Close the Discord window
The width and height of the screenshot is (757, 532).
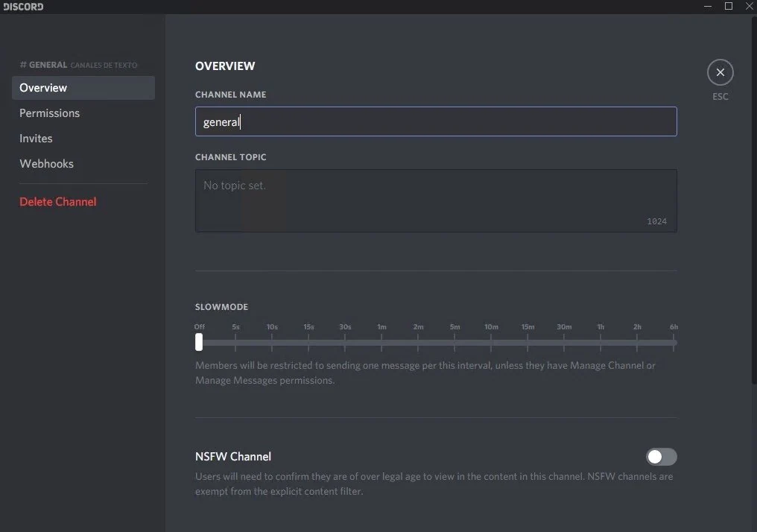tap(750, 6)
